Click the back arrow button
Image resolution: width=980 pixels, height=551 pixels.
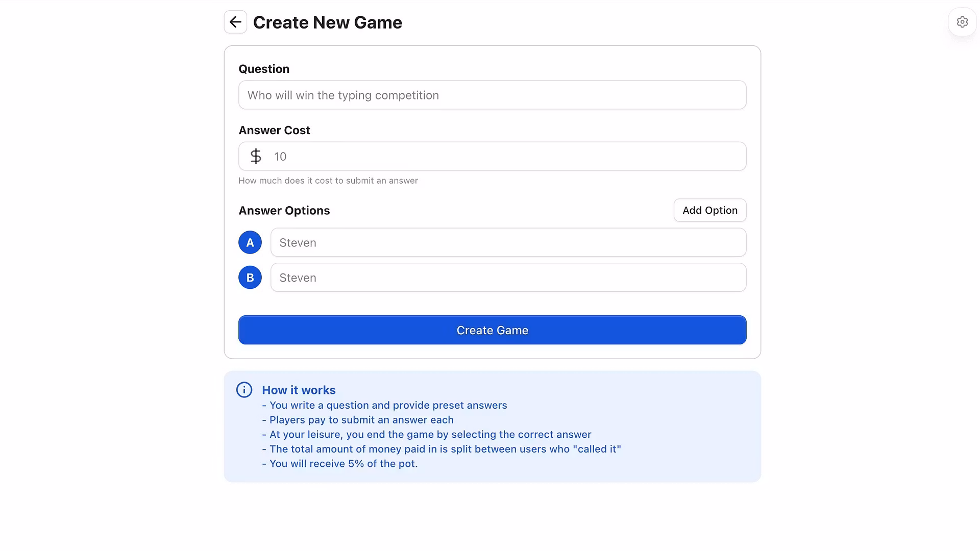point(235,22)
